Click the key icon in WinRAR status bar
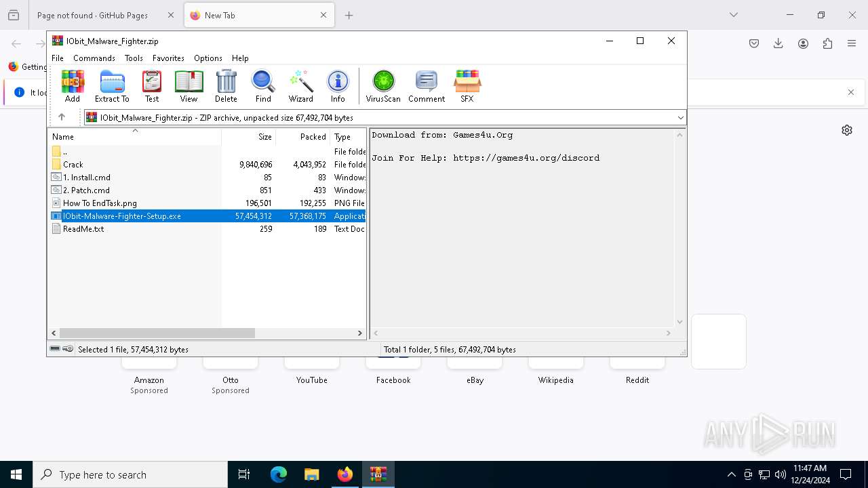868x488 pixels. click(x=68, y=349)
